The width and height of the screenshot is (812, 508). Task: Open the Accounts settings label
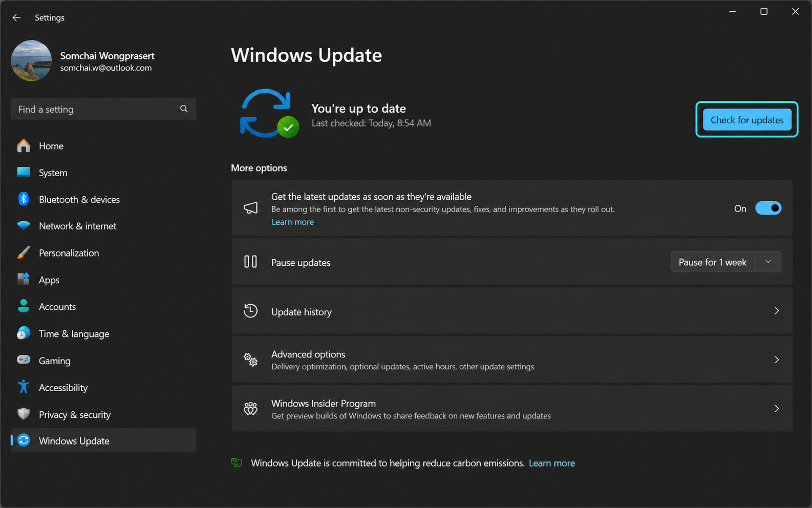pyautogui.click(x=57, y=307)
